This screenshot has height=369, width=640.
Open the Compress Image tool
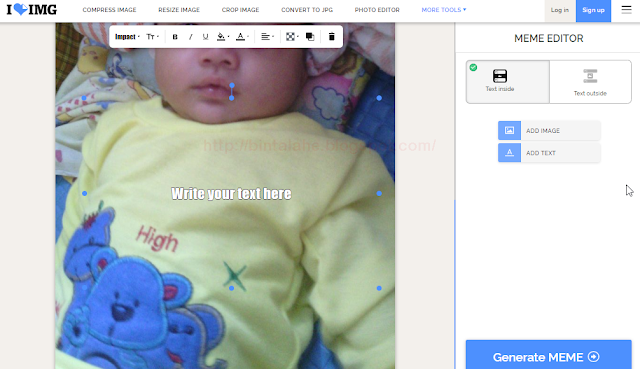pyautogui.click(x=109, y=10)
